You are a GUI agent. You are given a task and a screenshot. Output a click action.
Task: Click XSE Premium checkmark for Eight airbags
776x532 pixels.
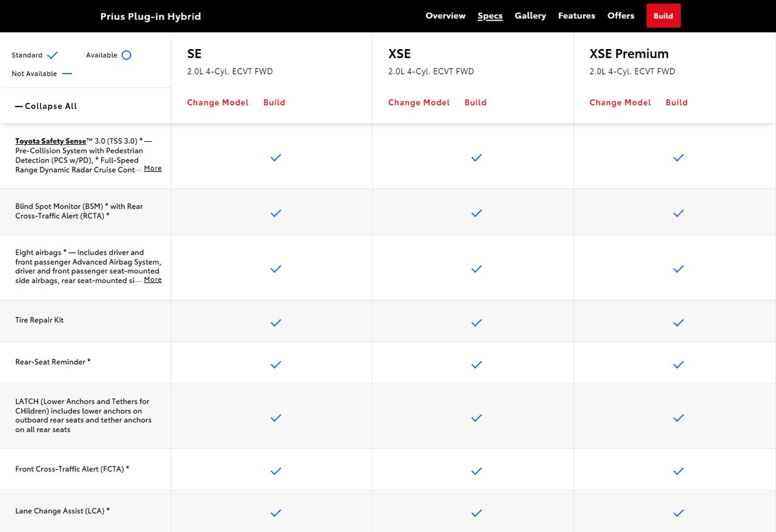(678, 269)
